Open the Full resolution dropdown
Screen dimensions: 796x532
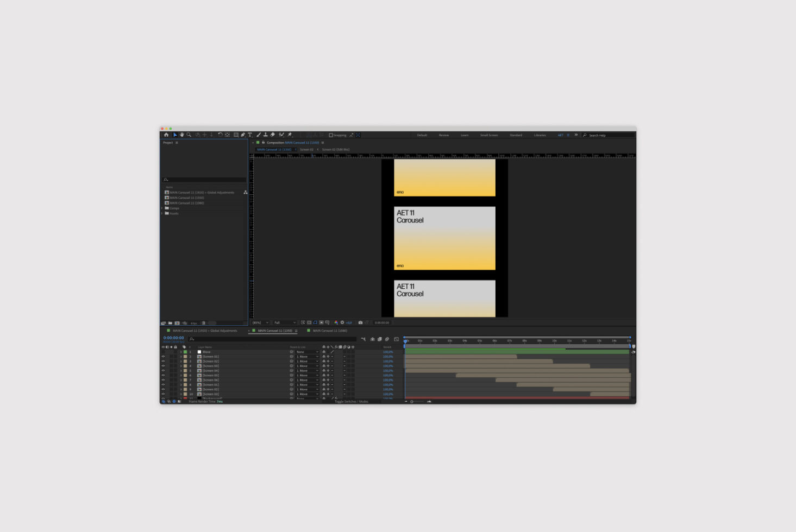coord(284,322)
